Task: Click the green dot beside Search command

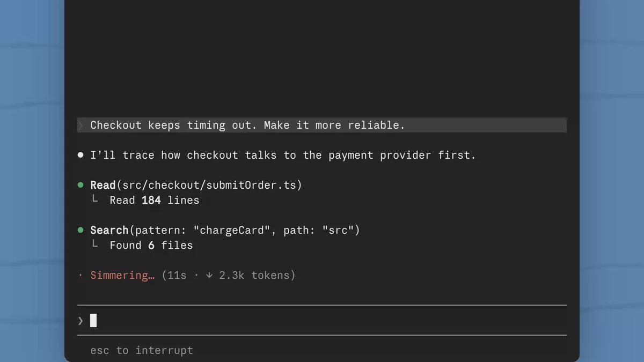Action: [x=80, y=230]
